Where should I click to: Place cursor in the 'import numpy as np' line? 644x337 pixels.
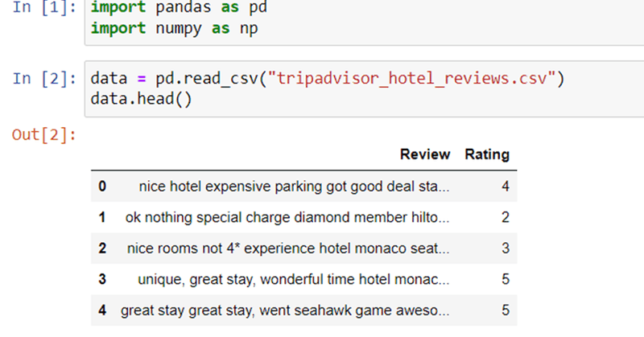(172, 29)
